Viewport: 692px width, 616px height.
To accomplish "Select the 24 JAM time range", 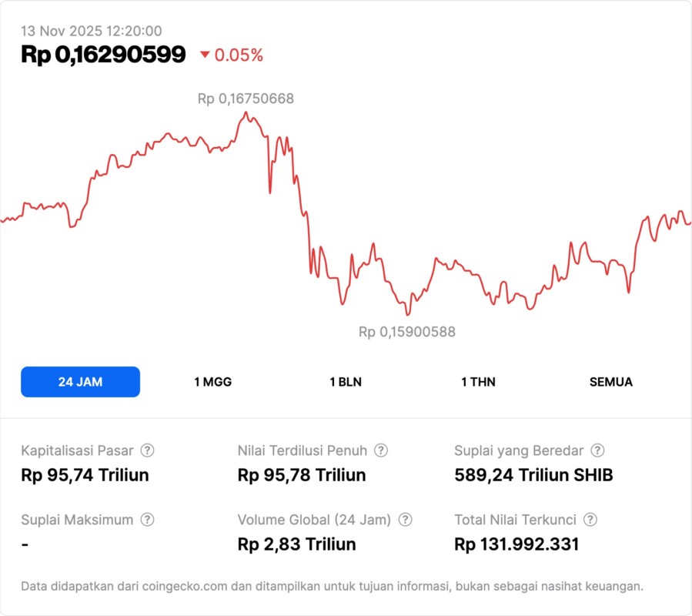I will 80,382.
